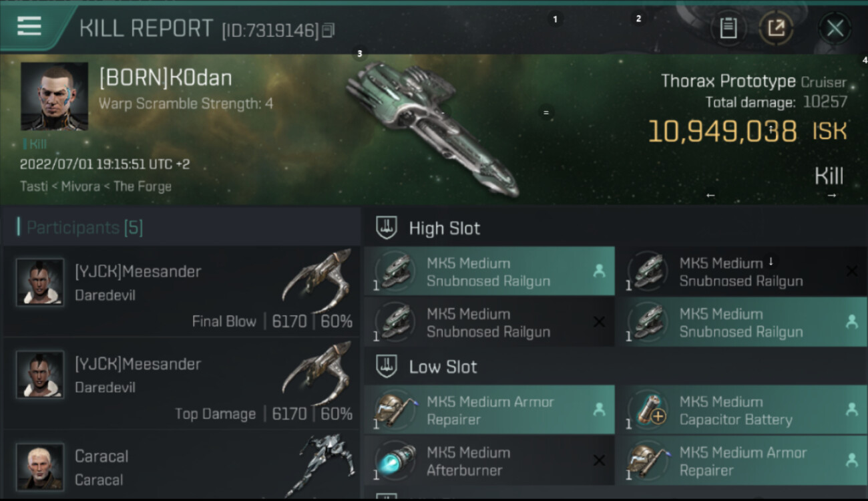Viewport: 868px width, 501px height.
Task: Open Final Blow Meesander's portrait
Action: (x=40, y=282)
